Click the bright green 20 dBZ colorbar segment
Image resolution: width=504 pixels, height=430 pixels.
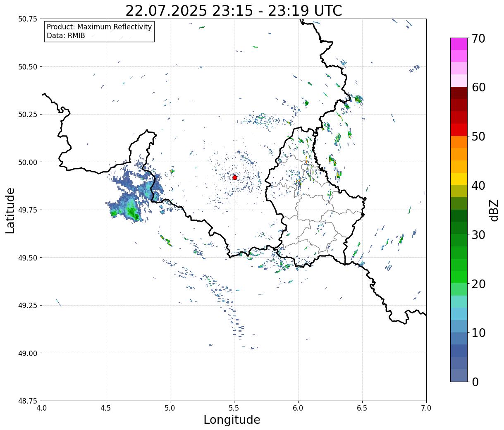tap(459, 277)
